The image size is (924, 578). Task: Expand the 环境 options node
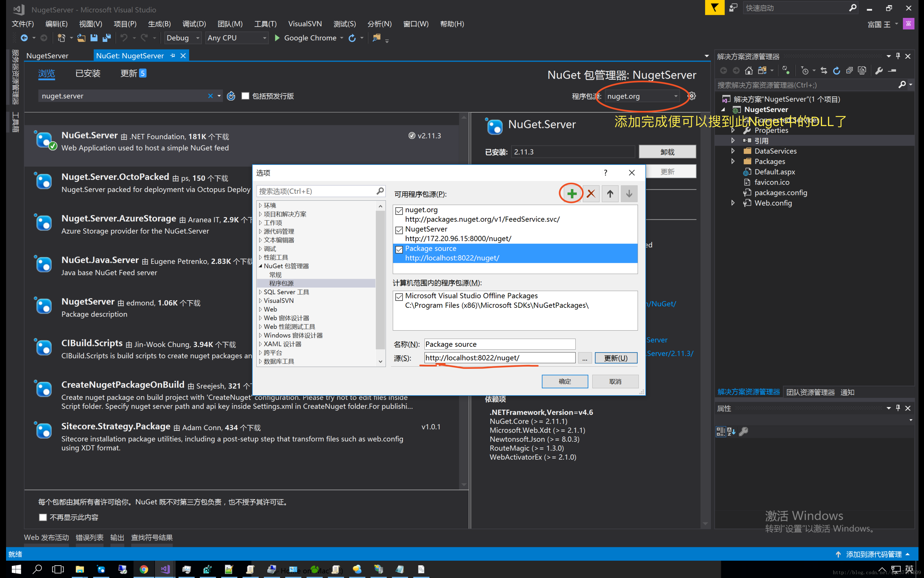click(260, 205)
